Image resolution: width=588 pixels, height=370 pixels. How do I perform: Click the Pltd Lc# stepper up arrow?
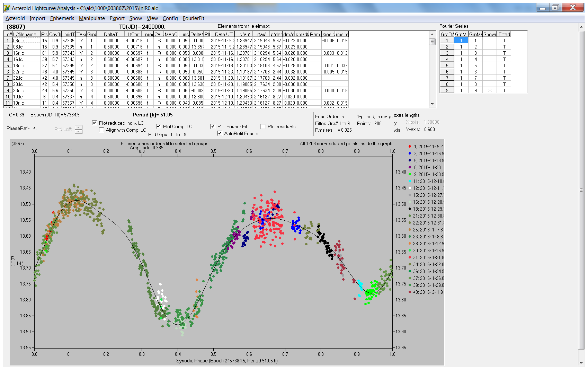[79, 127]
